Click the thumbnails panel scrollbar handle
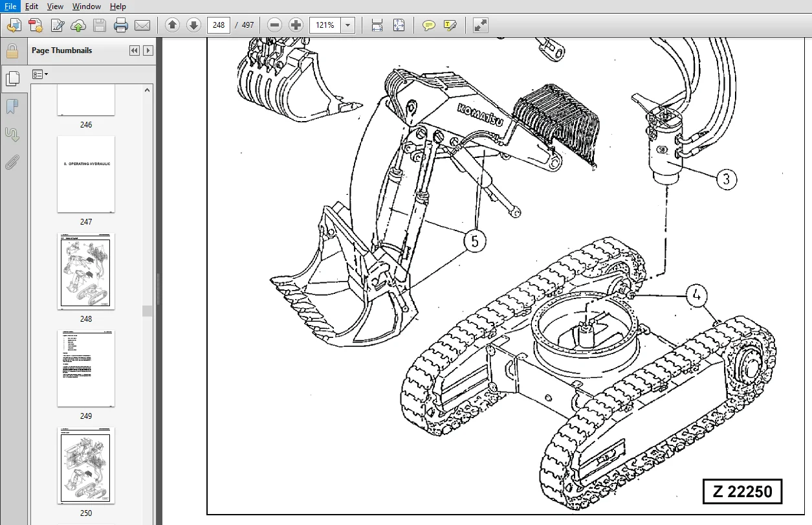This screenshot has height=525, width=812. click(x=148, y=311)
